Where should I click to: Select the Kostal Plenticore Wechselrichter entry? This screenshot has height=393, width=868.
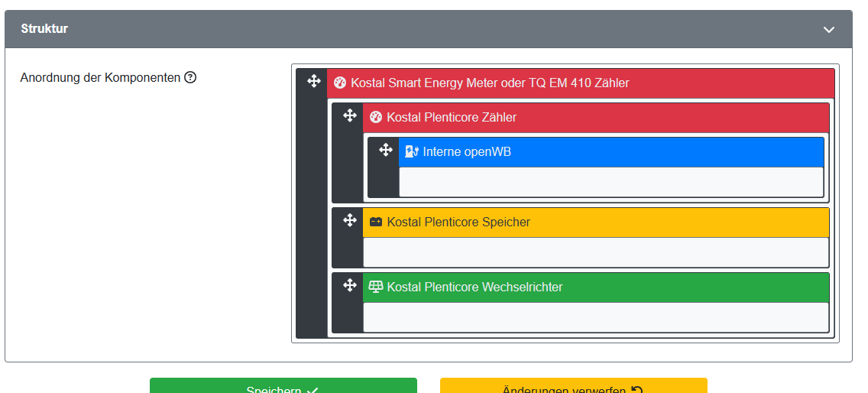pyautogui.click(x=596, y=287)
